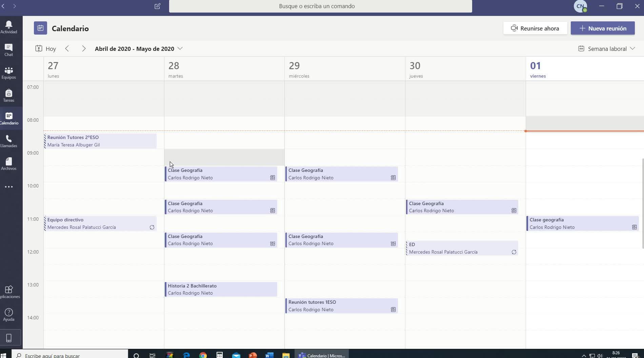Go to Equipos in sidebar

[x=9, y=73]
